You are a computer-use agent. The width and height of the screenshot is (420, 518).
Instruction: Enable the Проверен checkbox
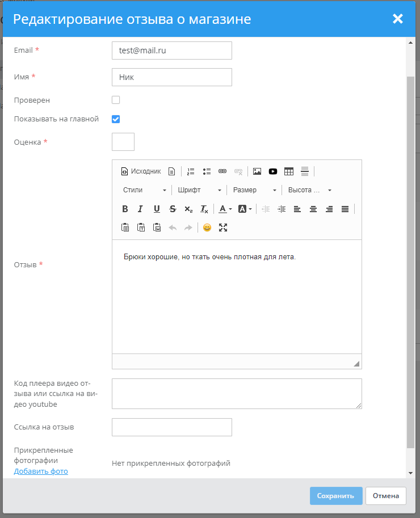tap(116, 100)
